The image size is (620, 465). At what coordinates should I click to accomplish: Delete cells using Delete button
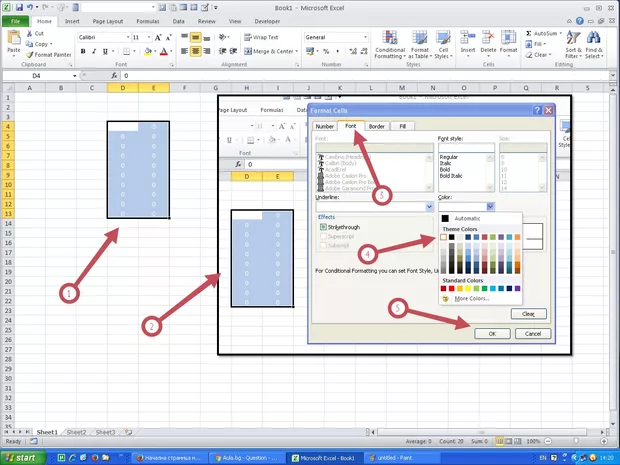(488, 44)
